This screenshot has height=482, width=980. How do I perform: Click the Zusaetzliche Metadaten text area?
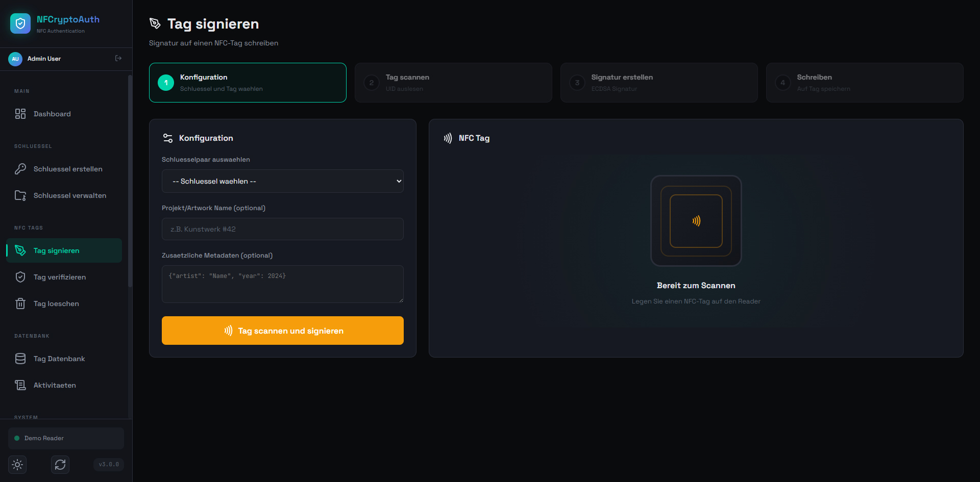click(x=282, y=284)
